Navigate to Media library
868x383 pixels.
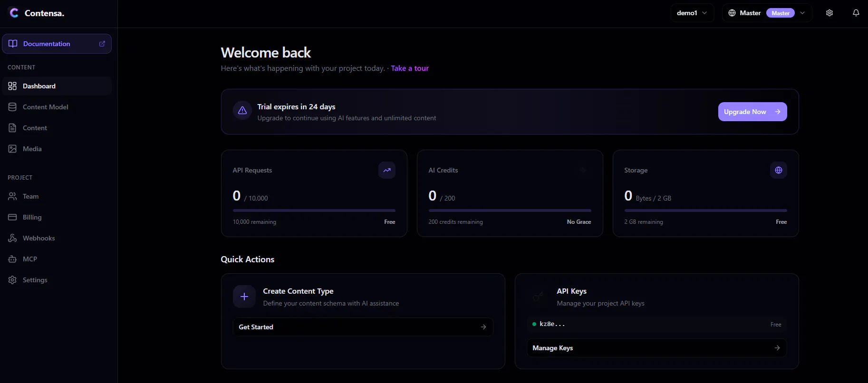click(x=57, y=149)
